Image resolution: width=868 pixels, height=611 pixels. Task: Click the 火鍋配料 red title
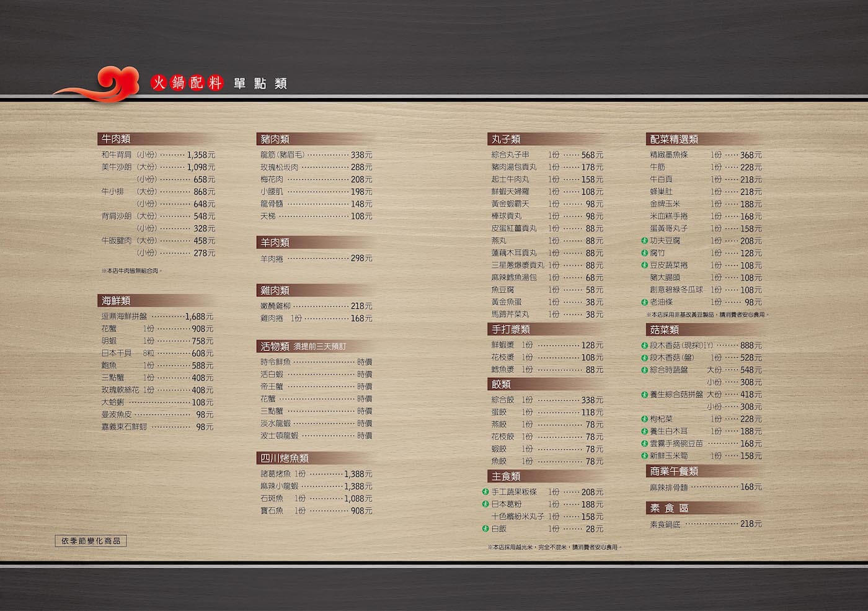(187, 83)
